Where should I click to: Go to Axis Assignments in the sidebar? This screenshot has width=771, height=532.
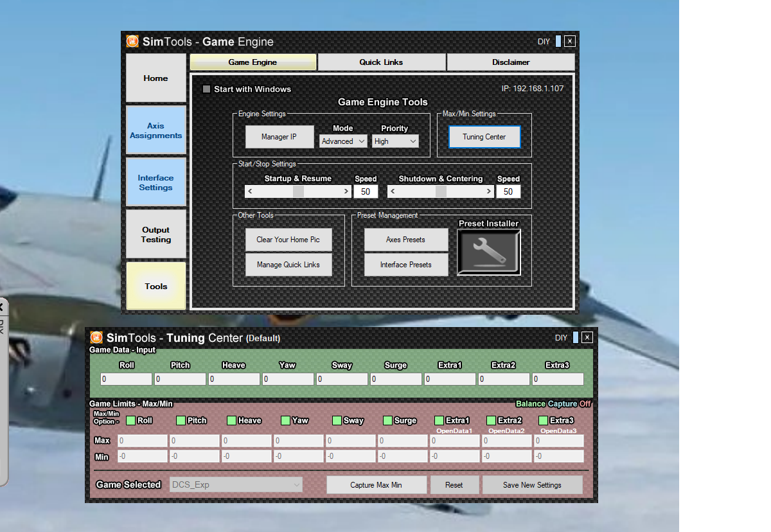coord(155,131)
